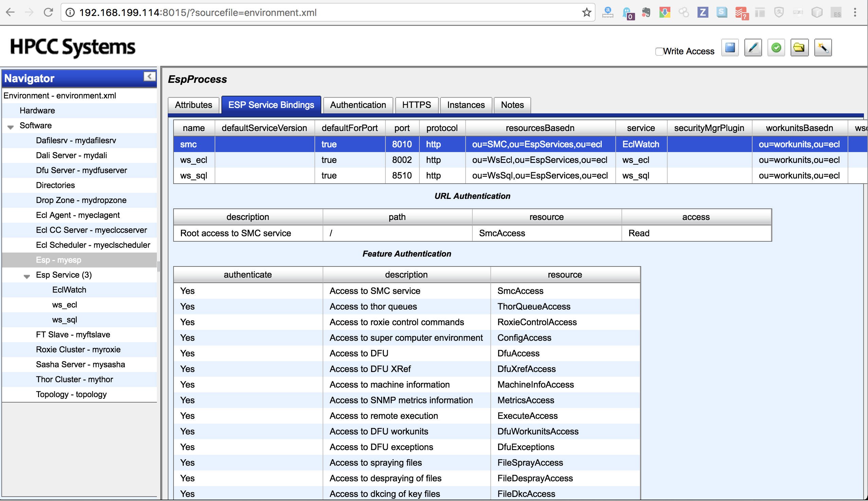Open the Chrome three-dot menu
868x501 pixels.
(x=854, y=13)
